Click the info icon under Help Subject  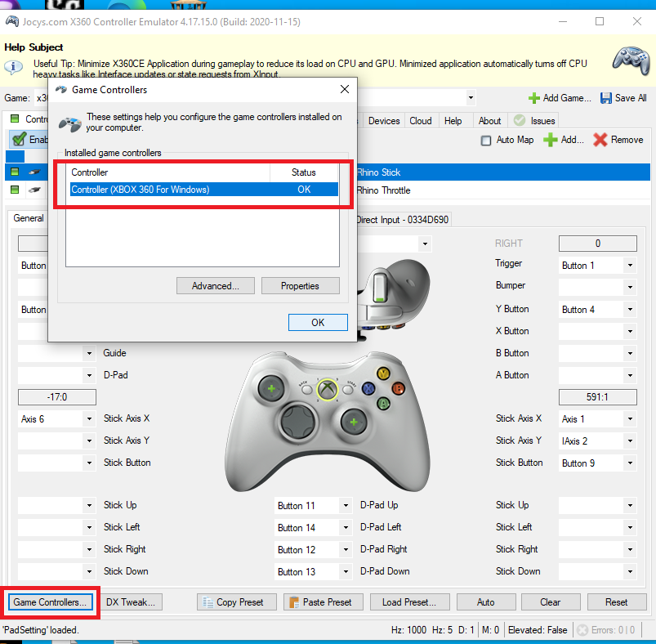[13, 66]
